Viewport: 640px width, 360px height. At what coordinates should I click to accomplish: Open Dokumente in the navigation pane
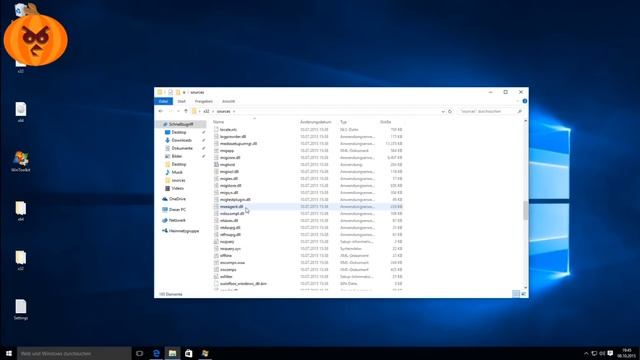point(182,148)
